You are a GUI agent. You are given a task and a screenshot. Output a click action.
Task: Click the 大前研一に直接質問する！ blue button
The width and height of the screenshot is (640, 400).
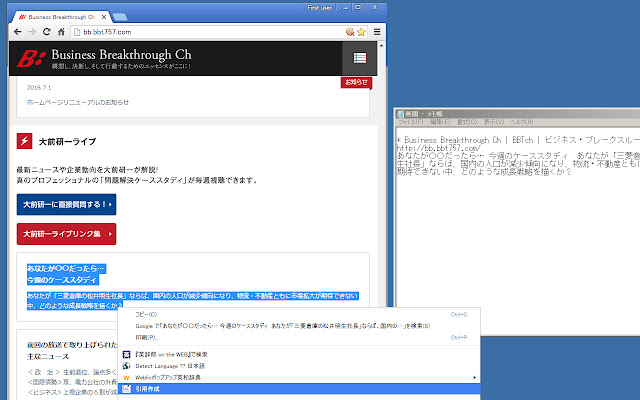tap(67, 204)
